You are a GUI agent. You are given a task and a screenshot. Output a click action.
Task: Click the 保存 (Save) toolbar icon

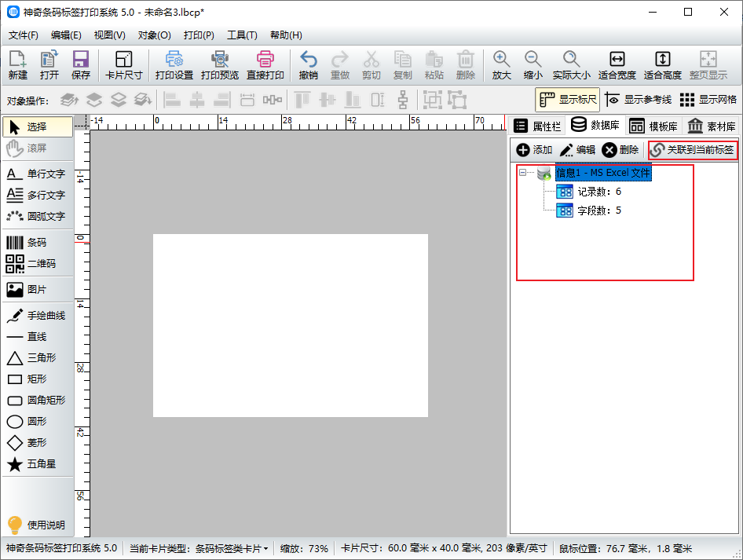[81, 65]
